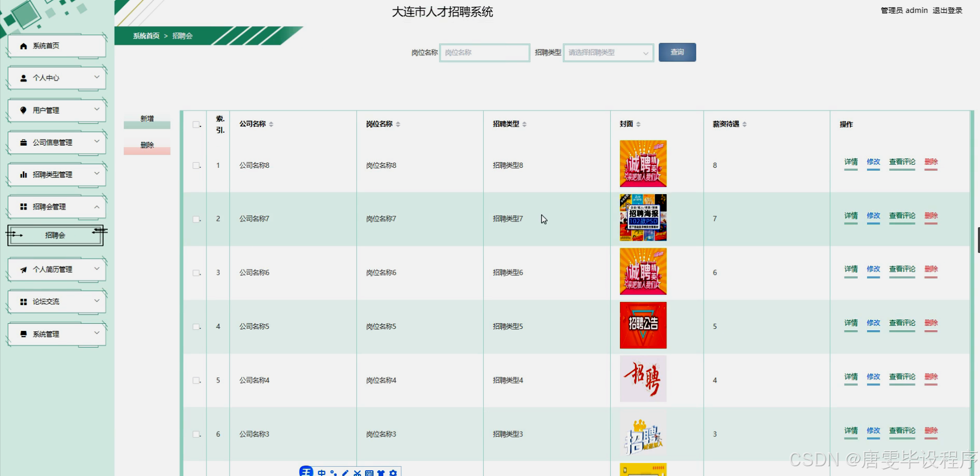Click the input method logo in floating toolbar

point(306,471)
